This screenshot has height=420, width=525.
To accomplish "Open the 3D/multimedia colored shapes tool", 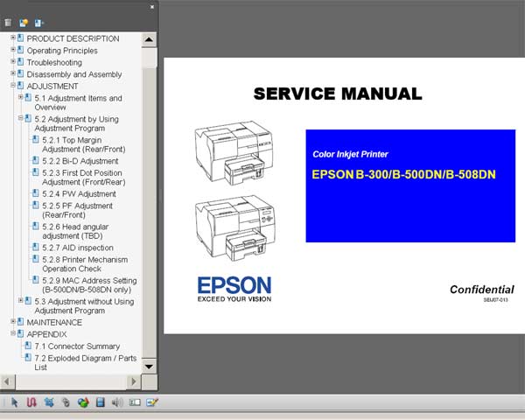I will (83, 402).
